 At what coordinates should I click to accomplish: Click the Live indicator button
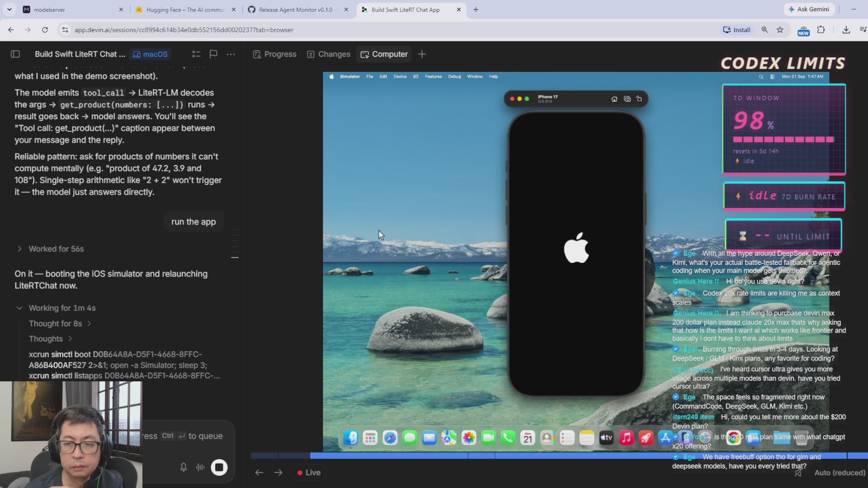[309, 473]
